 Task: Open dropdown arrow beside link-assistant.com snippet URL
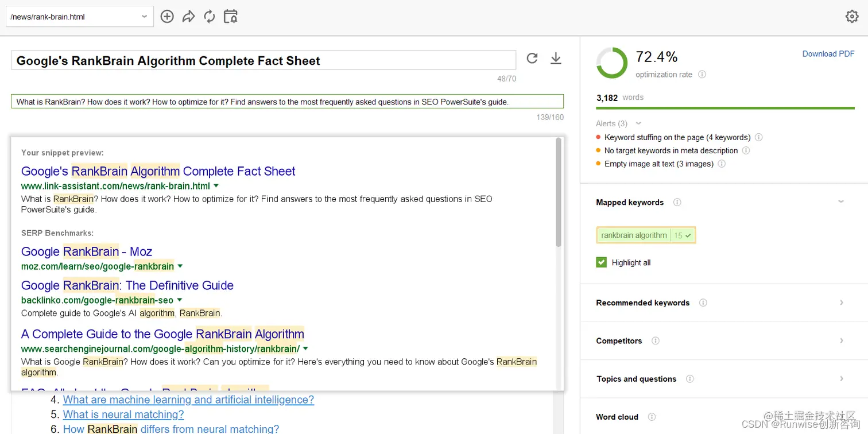pyautogui.click(x=216, y=186)
